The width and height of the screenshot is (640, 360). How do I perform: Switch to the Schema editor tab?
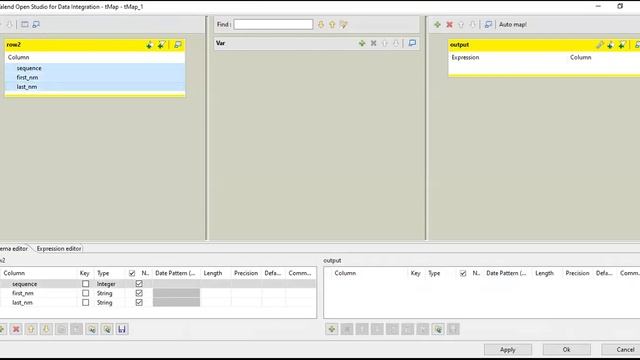[x=14, y=249]
